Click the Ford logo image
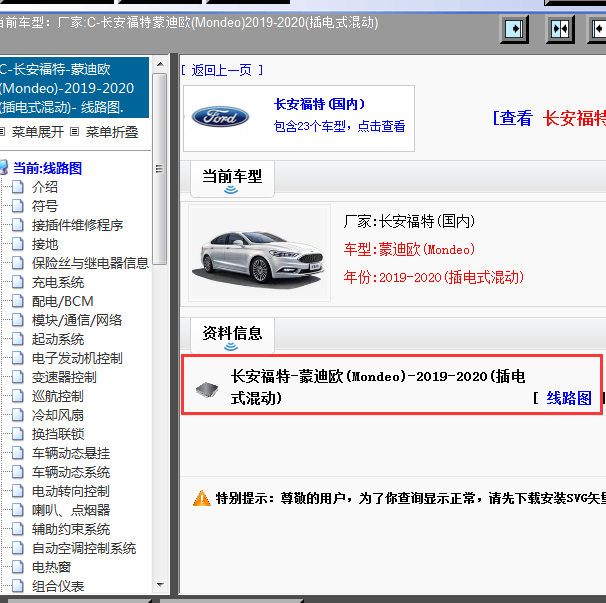This screenshot has height=603, width=606. (x=220, y=117)
